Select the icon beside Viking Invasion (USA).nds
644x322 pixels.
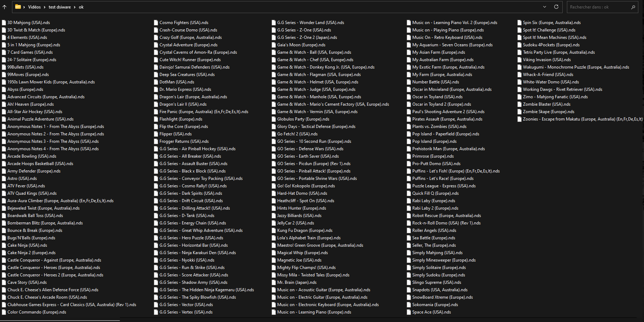(520, 60)
